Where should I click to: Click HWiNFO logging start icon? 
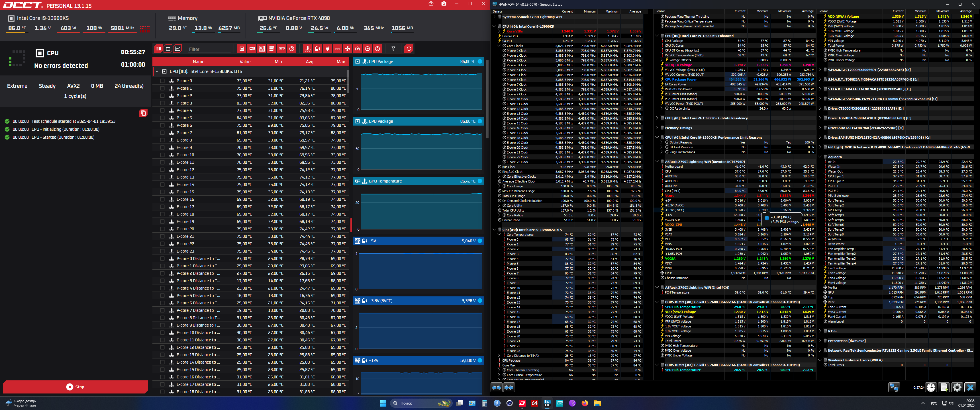click(944, 387)
